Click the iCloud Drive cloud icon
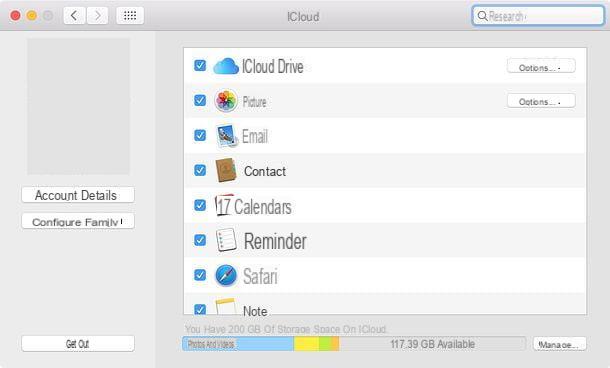 226,66
